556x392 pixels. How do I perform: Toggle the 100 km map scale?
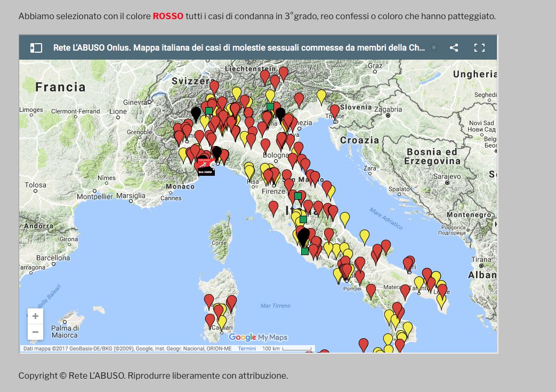tap(286, 349)
